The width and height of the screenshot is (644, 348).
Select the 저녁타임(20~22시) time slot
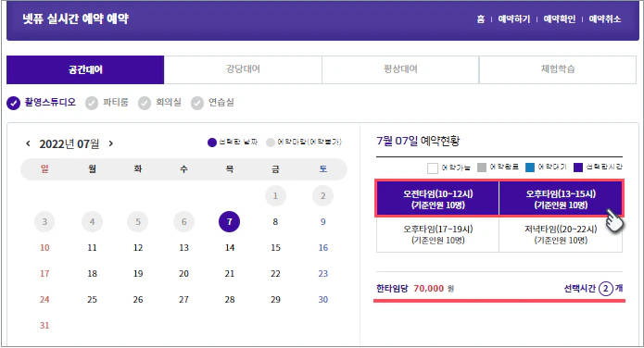561,234
